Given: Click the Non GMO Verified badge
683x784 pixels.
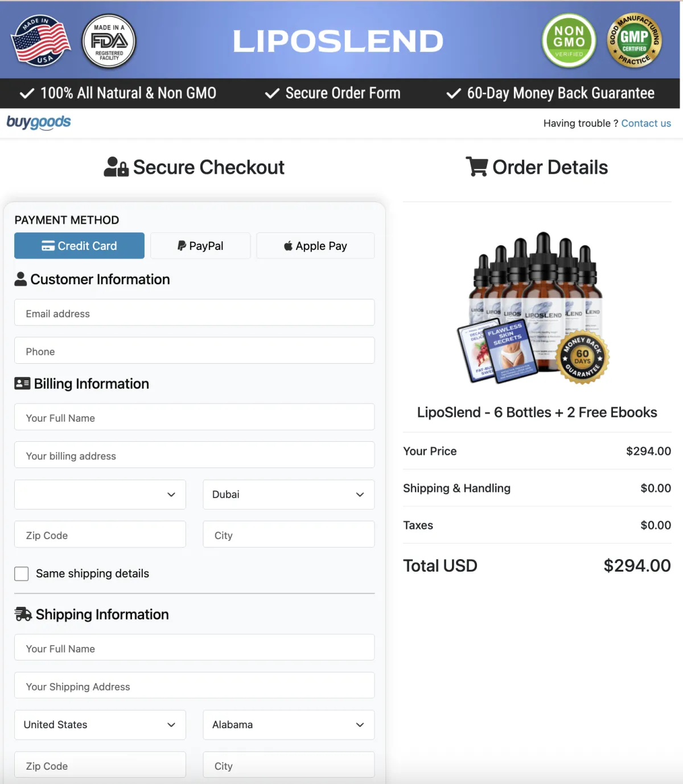Looking at the screenshot, I should click(x=569, y=41).
